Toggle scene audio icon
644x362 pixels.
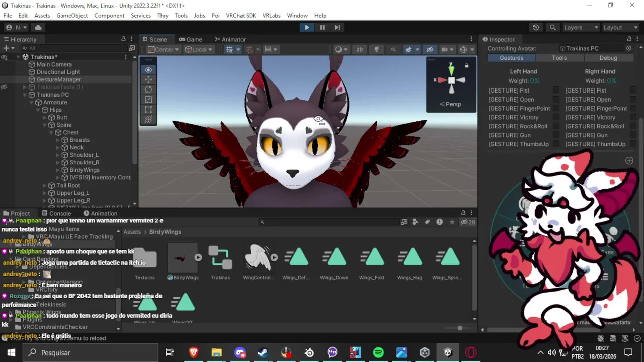tap(393, 49)
